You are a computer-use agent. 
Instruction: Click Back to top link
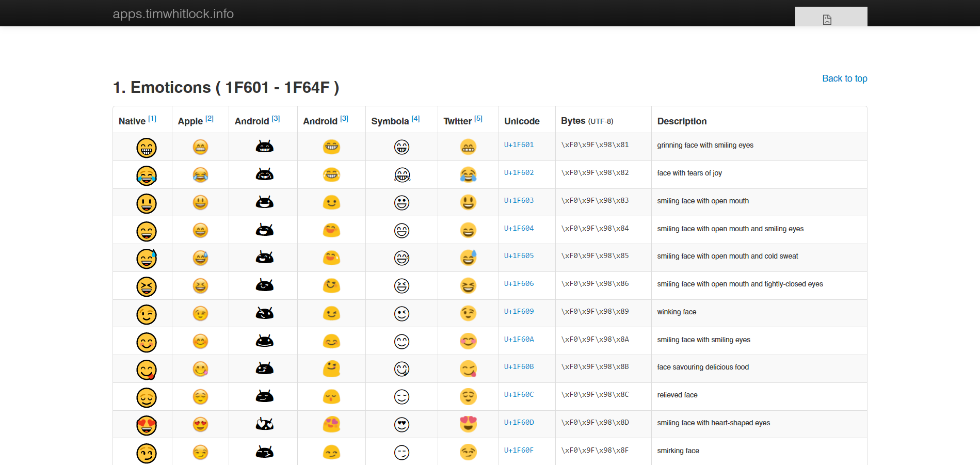[x=844, y=78]
